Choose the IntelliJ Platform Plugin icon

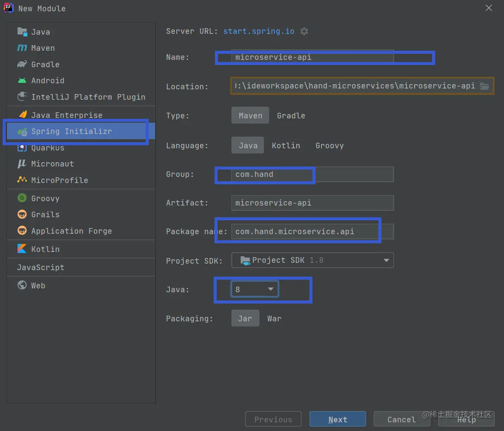click(x=22, y=97)
